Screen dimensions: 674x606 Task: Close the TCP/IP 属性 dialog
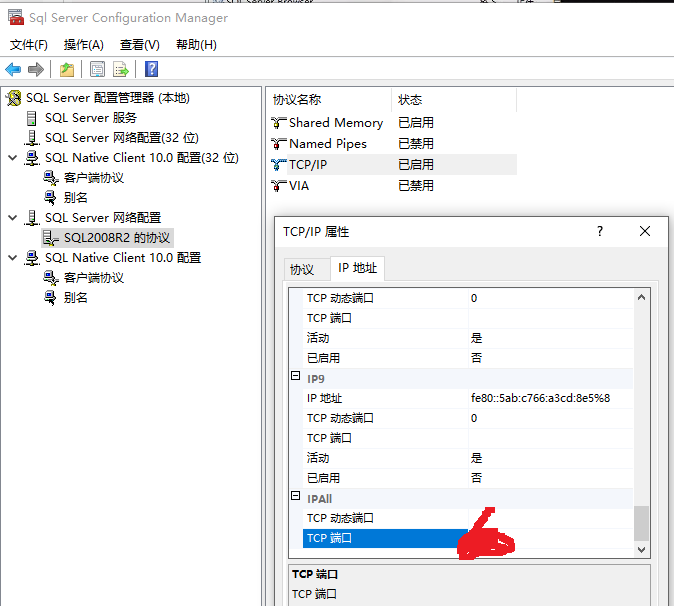tap(644, 231)
